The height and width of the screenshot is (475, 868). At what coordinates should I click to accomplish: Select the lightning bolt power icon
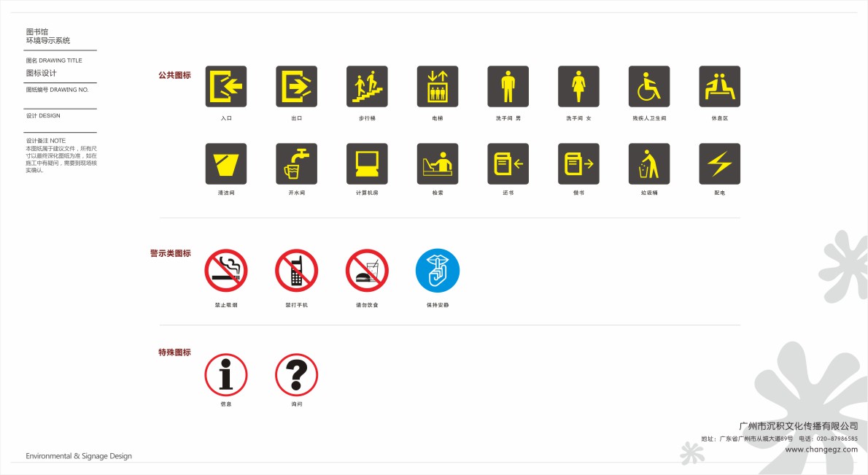tap(720, 164)
